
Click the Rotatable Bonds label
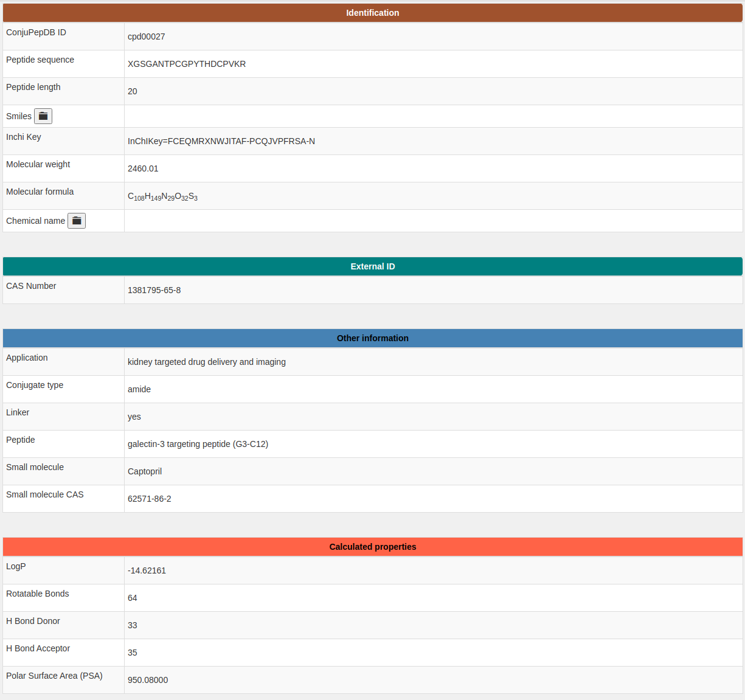pos(38,594)
